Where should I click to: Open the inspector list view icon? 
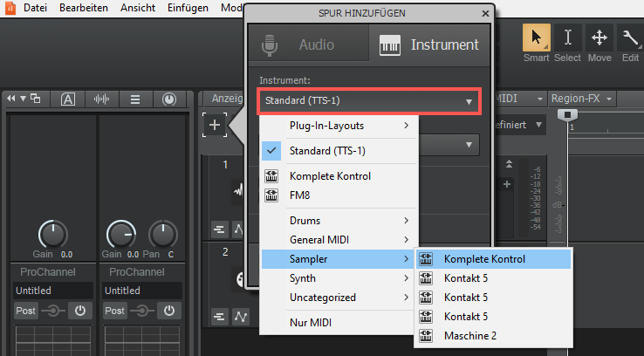pos(135,99)
